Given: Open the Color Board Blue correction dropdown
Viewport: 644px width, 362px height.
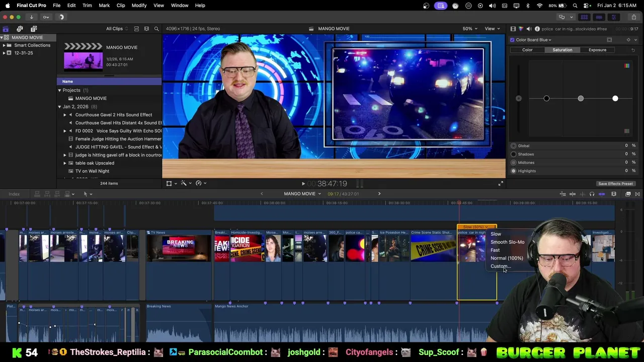Looking at the screenshot, I should click(533, 40).
